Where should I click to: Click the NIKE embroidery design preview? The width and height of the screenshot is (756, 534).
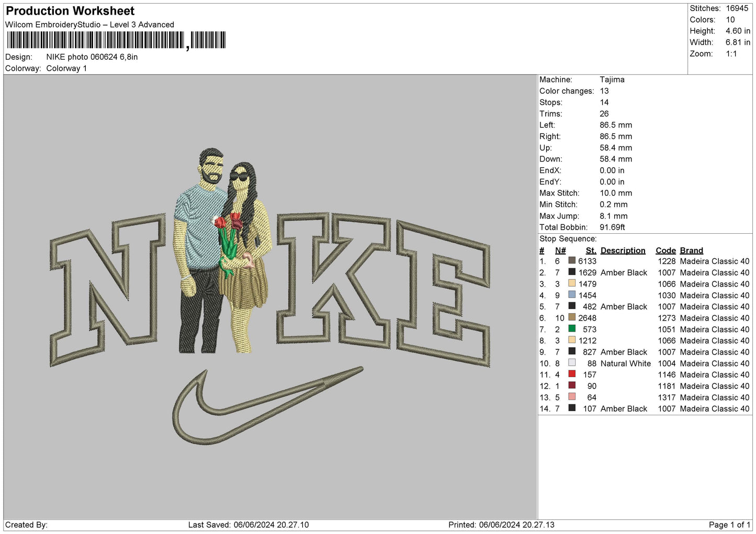pos(270,296)
